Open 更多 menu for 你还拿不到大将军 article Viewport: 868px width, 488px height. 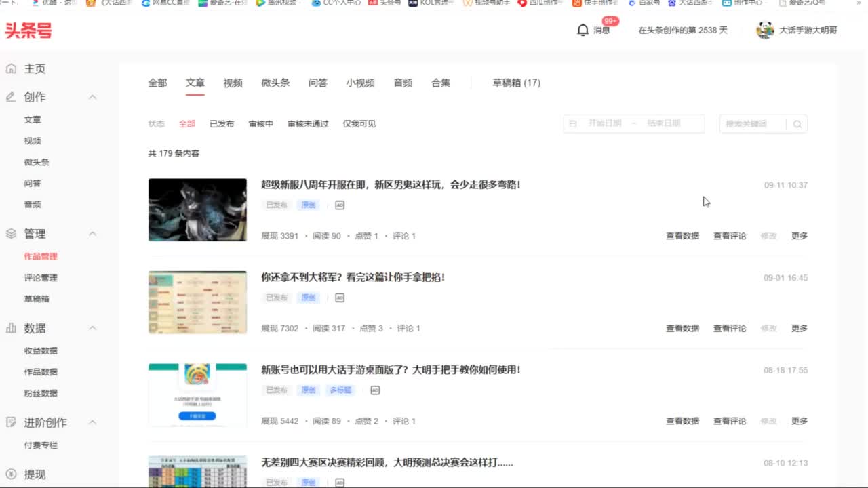pyautogui.click(x=800, y=328)
